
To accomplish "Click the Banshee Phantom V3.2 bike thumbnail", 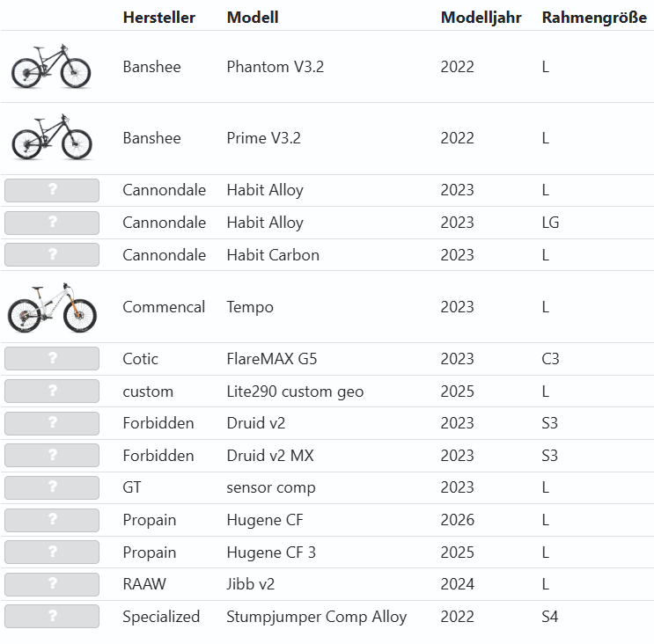I will pyautogui.click(x=51, y=67).
